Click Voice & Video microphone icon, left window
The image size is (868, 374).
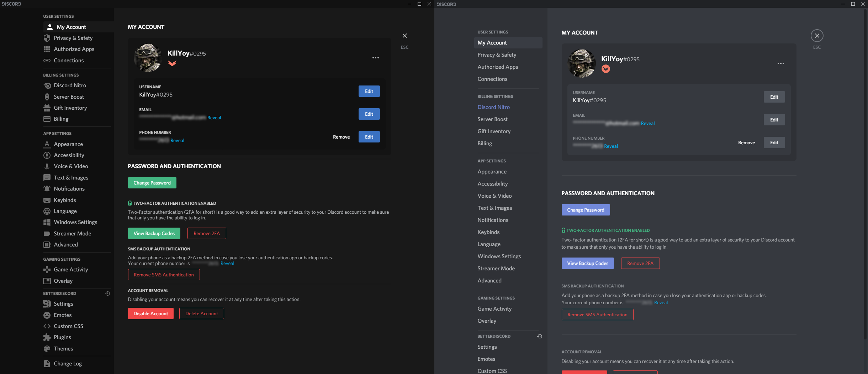pos(47,166)
